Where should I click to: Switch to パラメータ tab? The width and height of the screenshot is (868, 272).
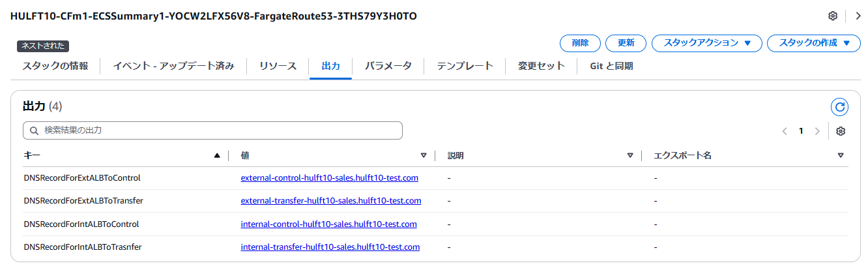coord(388,66)
